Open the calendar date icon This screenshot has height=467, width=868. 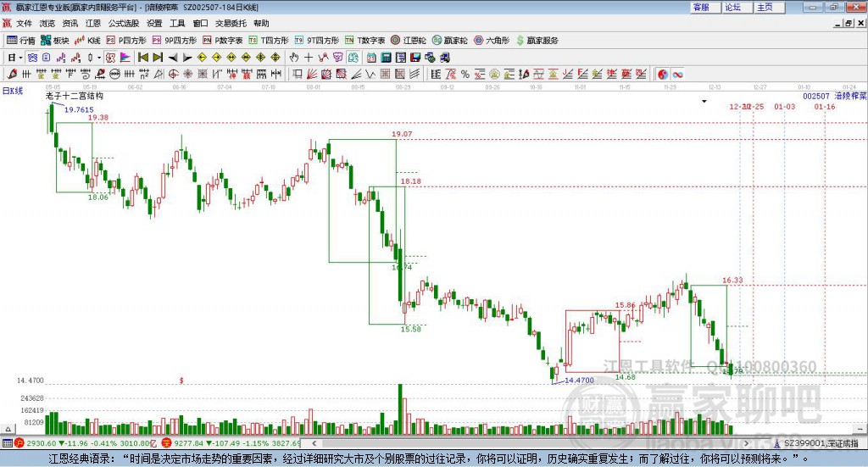(371, 58)
